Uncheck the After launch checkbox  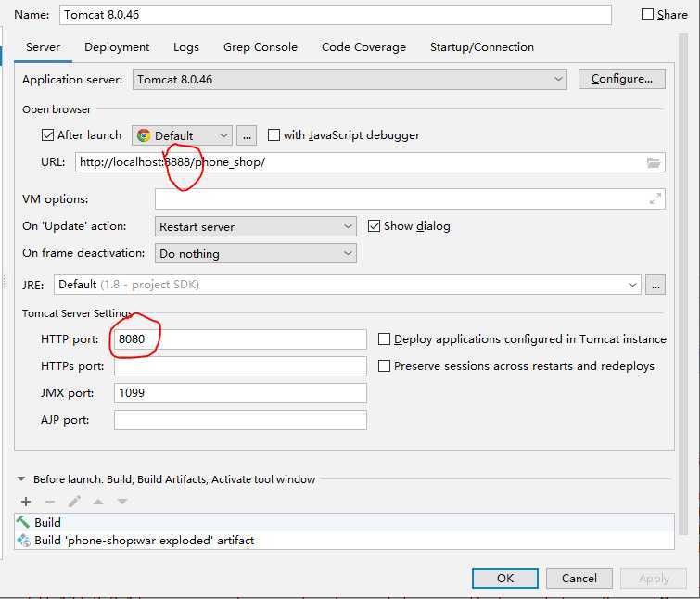(x=47, y=134)
